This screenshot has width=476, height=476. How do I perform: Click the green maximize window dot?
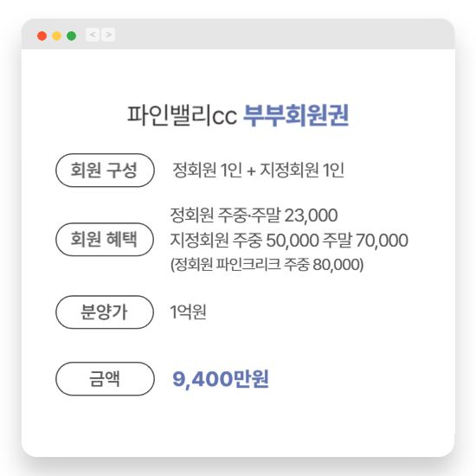click(71, 35)
